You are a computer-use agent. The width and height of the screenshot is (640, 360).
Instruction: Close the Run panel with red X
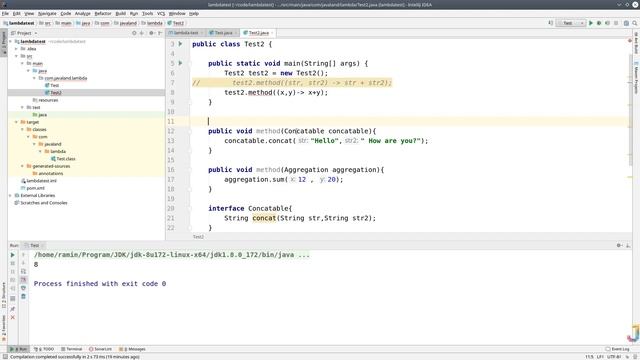13,317
